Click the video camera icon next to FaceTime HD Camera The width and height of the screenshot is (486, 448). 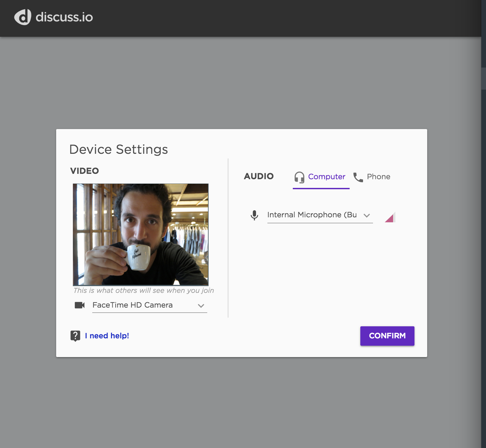click(x=79, y=305)
